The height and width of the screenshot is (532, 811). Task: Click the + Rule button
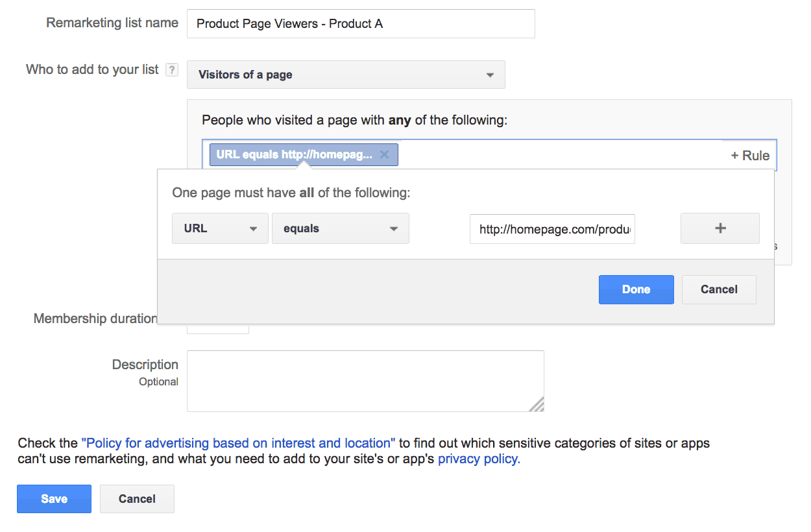pos(750,156)
